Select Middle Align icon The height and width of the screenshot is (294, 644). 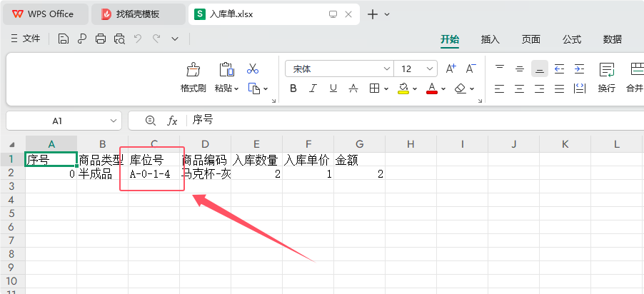click(520, 69)
